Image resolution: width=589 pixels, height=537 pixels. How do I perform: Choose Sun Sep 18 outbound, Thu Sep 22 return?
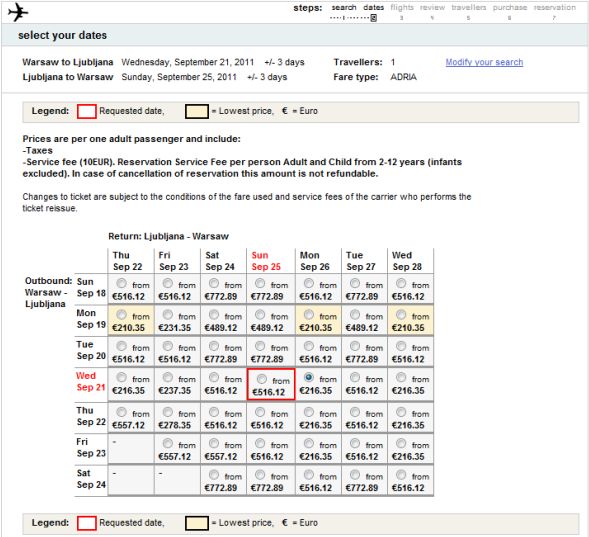click(x=121, y=283)
